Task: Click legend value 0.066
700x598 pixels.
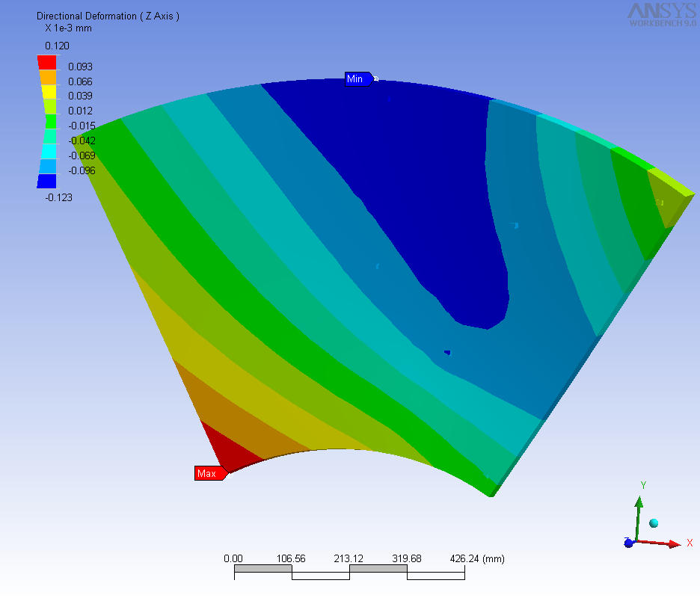Action: (x=80, y=81)
